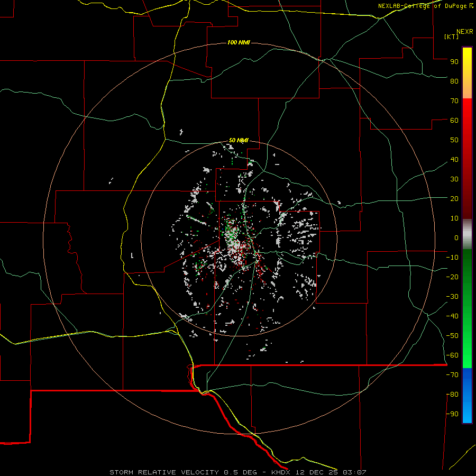Click the "12 DEC 25" date text
The height and width of the screenshot is (476, 476).
[x=317, y=472]
